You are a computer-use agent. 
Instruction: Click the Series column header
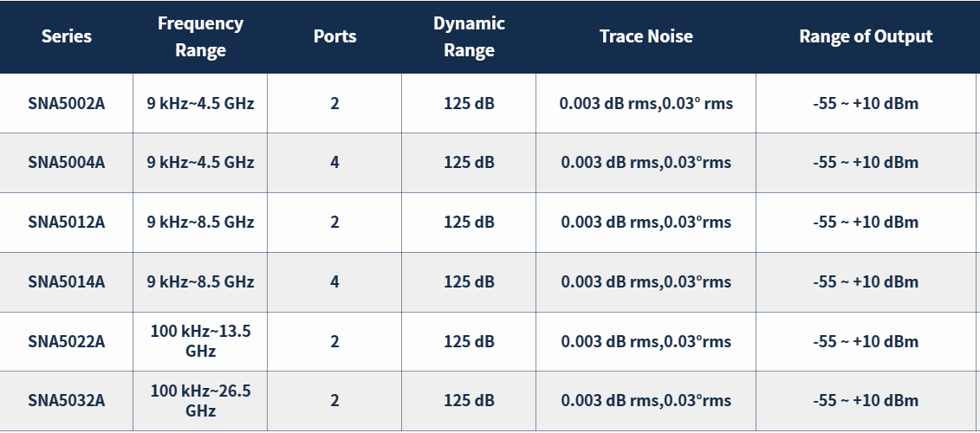click(x=66, y=36)
